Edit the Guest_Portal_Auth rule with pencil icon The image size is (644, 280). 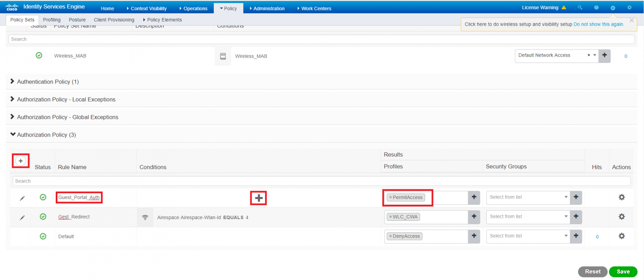pyautogui.click(x=22, y=197)
